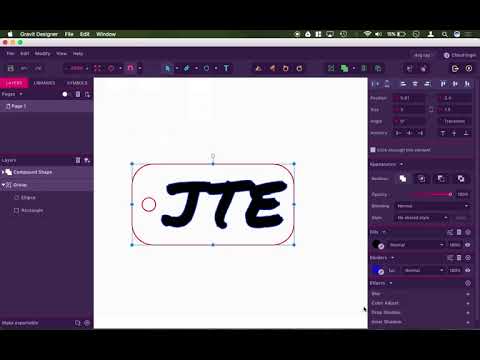
Task: Click the Angle input field
Action: point(410,121)
